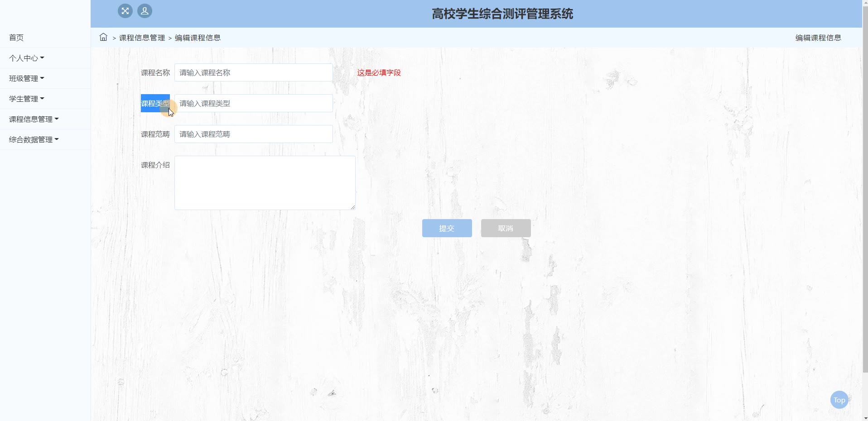Focus the 课程范畴 input field
The width and height of the screenshot is (868, 421).
(x=254, y=134)
